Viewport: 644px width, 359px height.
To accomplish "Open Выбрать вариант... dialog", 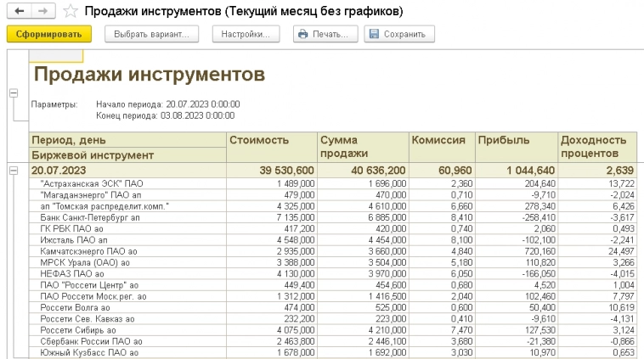I will point(151,34).
